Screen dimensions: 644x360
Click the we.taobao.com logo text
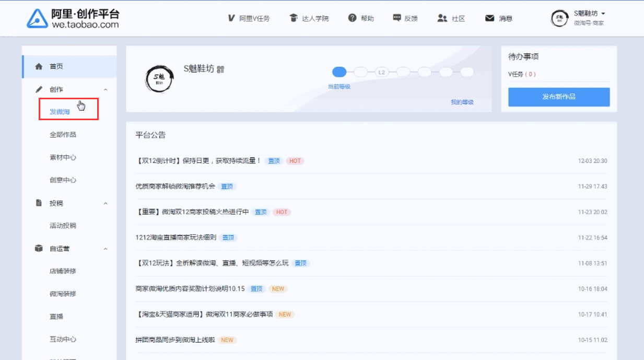[85, 24]
